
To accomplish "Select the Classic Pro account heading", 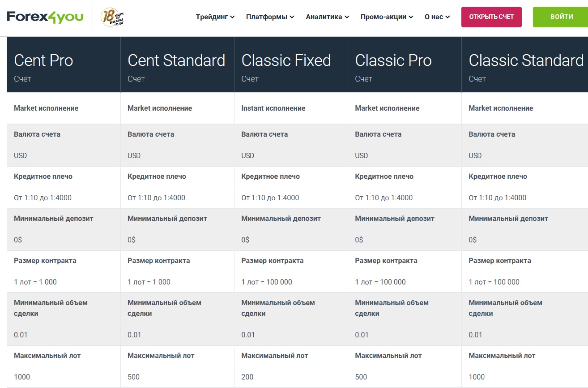I will pyautogui.click(x=393, y=60).
